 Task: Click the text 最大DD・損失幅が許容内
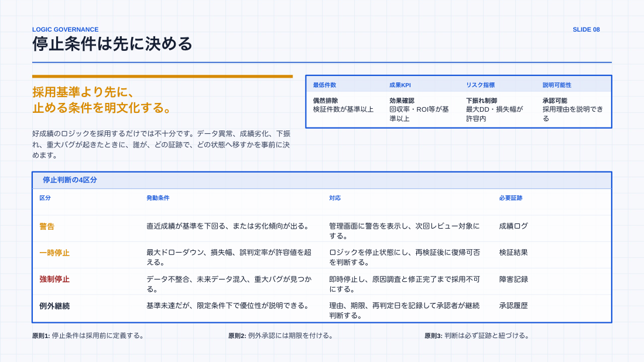coord(495,113)
